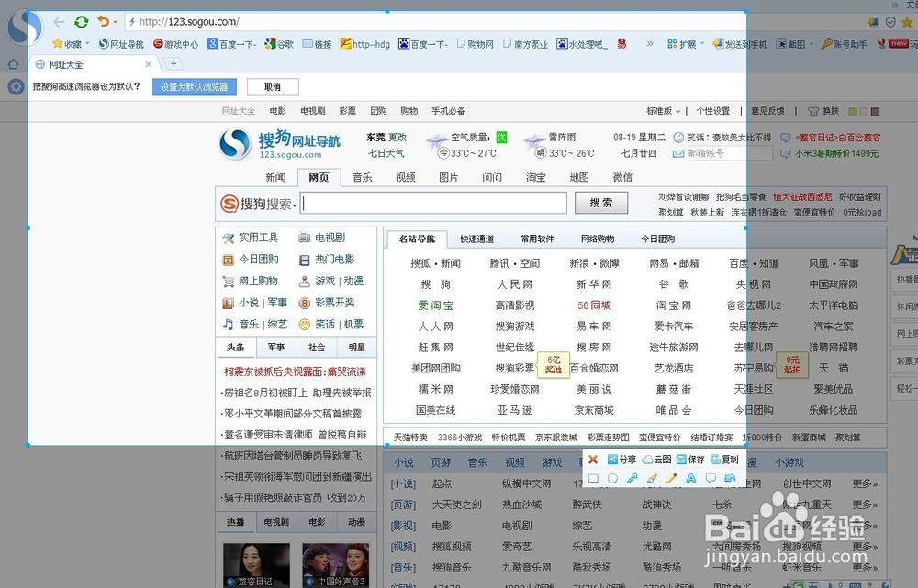
Task: Switch to 音乐 search tab
Action: [363, 177]
